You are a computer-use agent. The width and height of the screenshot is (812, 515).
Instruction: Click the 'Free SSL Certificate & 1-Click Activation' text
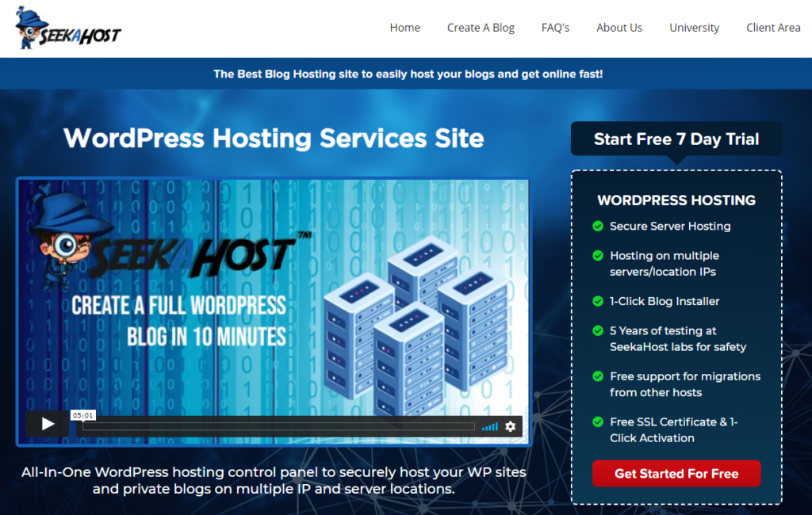pyautogui.click(x=674, y=429)
